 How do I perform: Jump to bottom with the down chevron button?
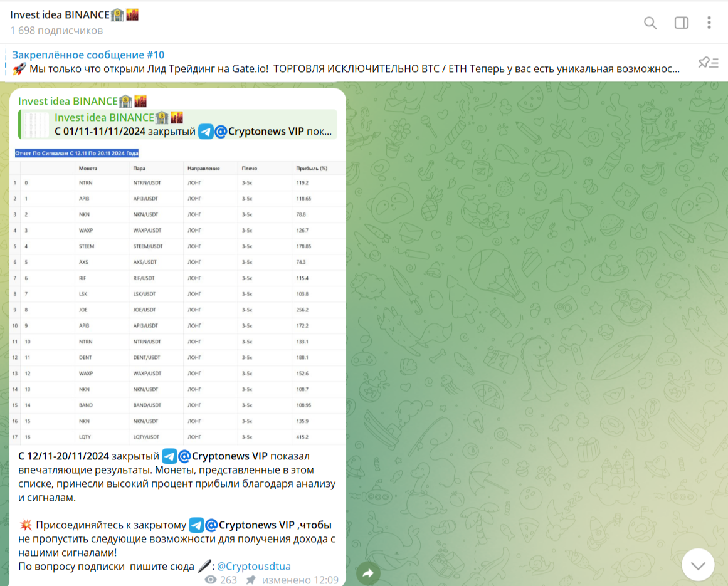point(698,565)
